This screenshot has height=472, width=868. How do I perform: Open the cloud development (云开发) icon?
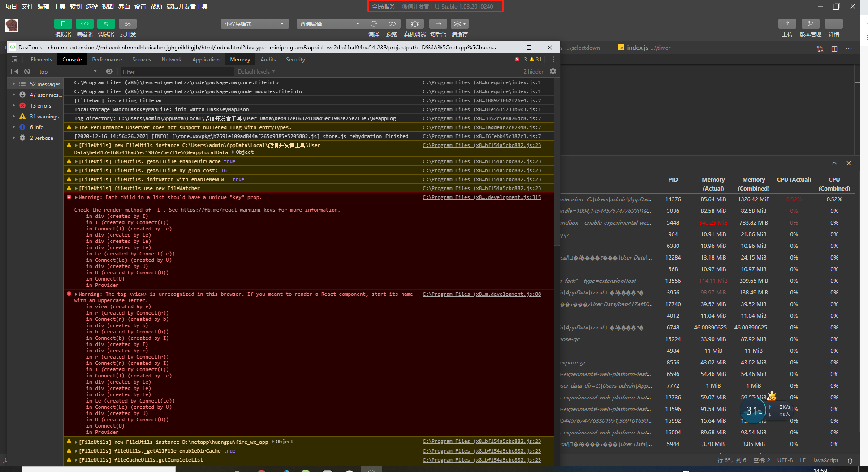coord(128,24)
